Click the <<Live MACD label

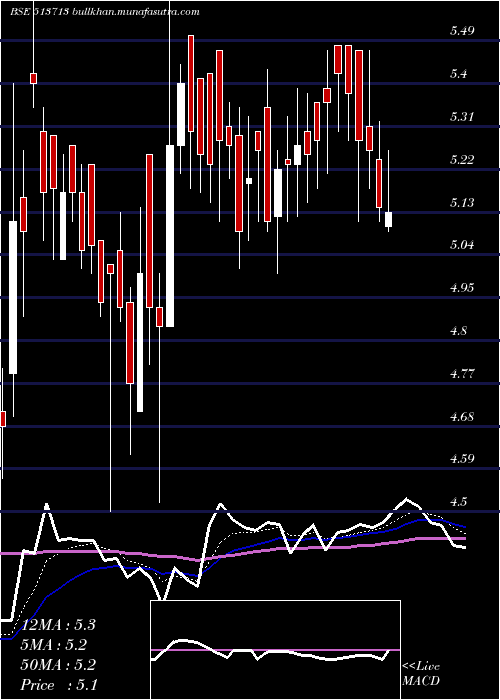point(421,674)
